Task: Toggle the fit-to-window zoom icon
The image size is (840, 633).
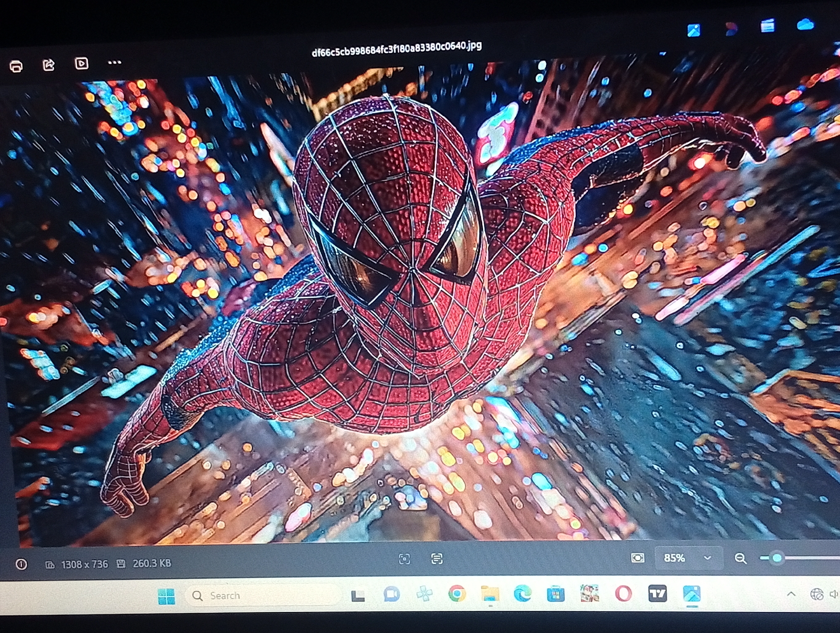Action: (638, 558)
